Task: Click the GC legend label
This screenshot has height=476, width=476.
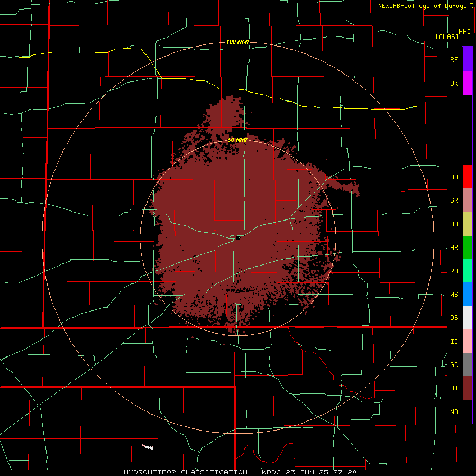Action: click(454, 365)
